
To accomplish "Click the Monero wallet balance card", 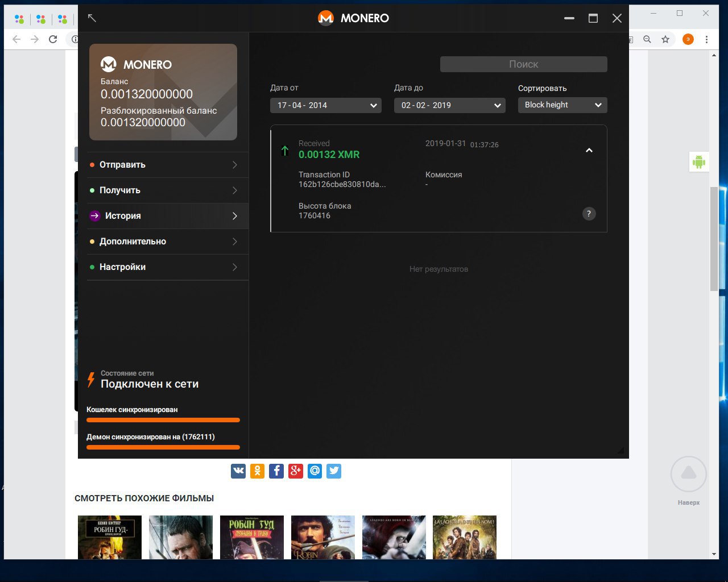I will coord(163,92).
